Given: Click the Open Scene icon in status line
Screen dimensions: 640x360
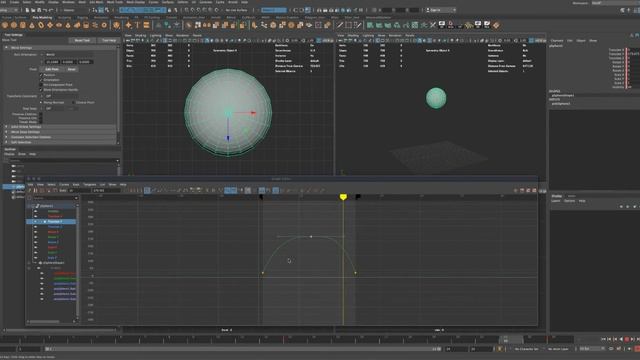Looking at the screenshot, I should (x=33, y=10).
